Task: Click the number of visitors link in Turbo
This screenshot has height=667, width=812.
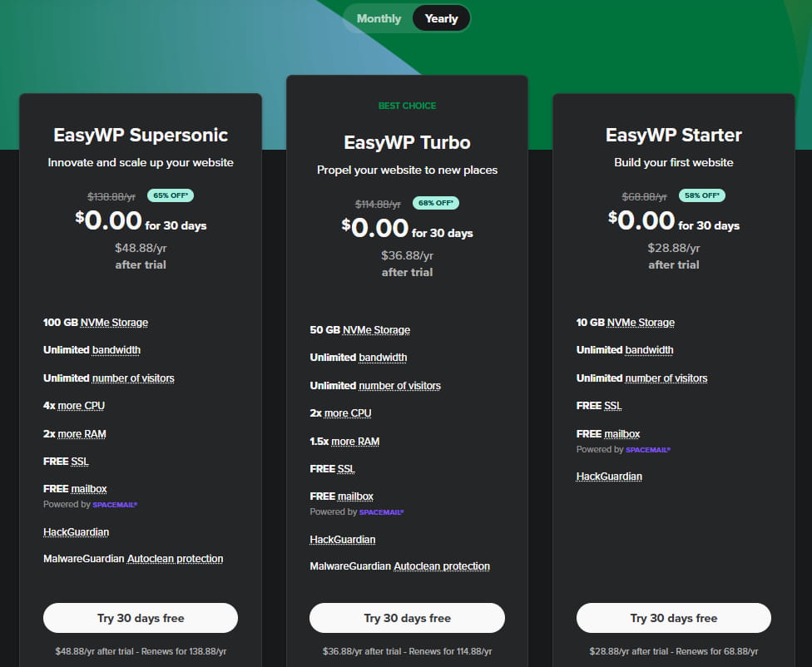Action: 399,386
